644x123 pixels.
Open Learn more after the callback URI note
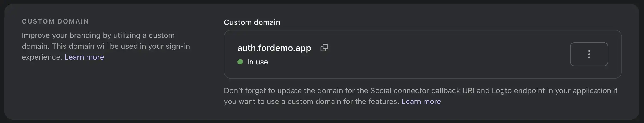421,101
